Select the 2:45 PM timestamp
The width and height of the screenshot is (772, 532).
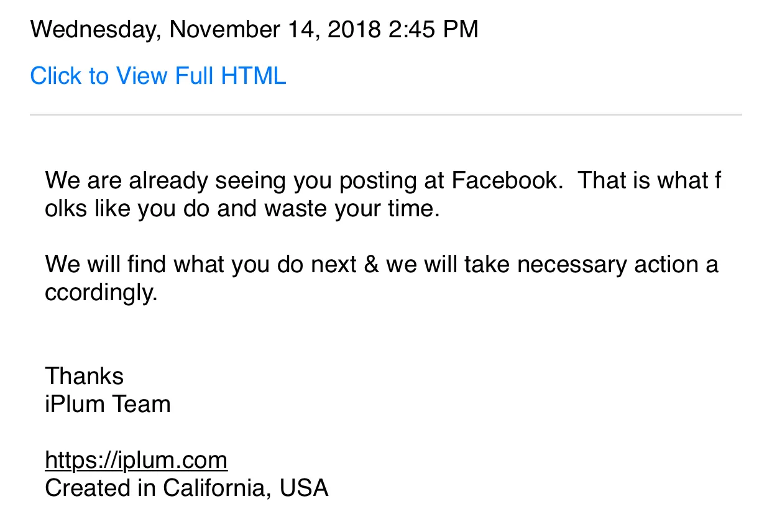pos(434,29)
